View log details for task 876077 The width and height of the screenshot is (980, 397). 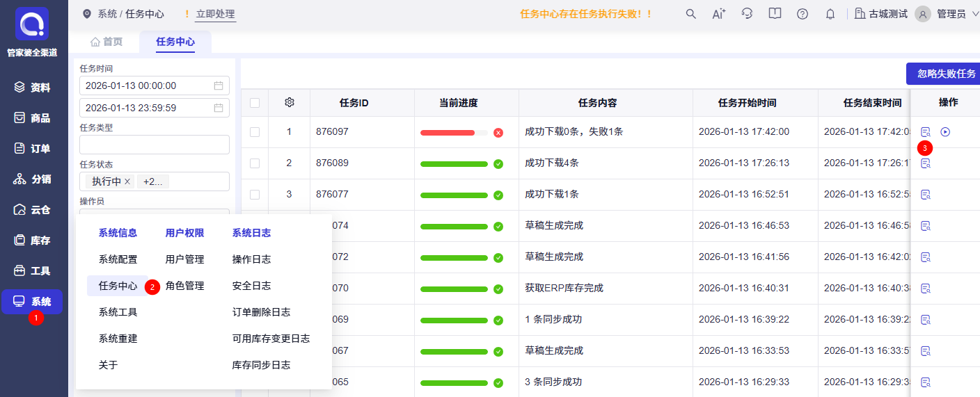[925, 194]
